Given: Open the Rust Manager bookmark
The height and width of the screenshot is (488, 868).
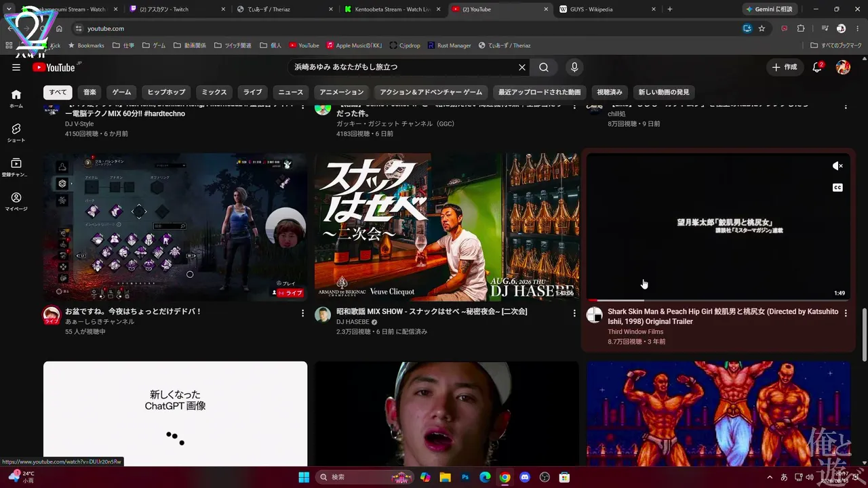Looking at the screenshot, I should point(449,45).
